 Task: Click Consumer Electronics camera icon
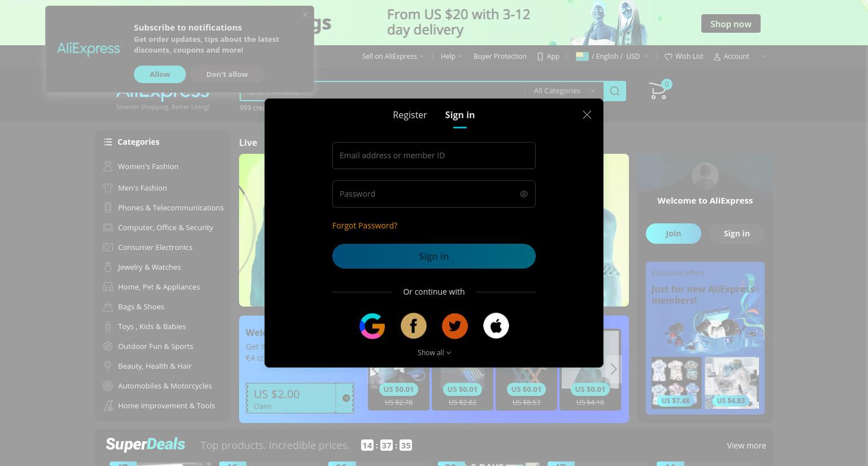click(x=108, y=247)
